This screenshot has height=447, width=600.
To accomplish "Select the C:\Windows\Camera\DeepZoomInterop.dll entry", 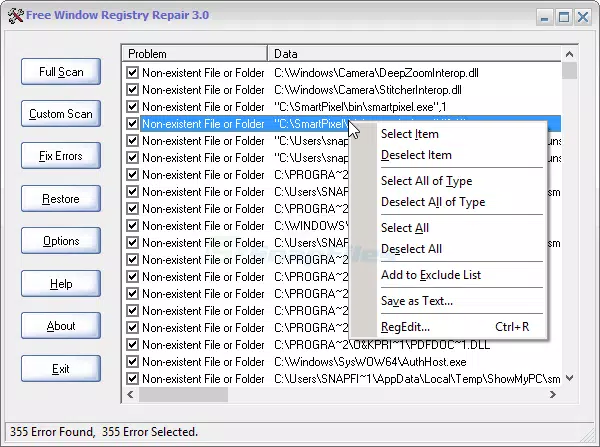I will pos(376,73).
